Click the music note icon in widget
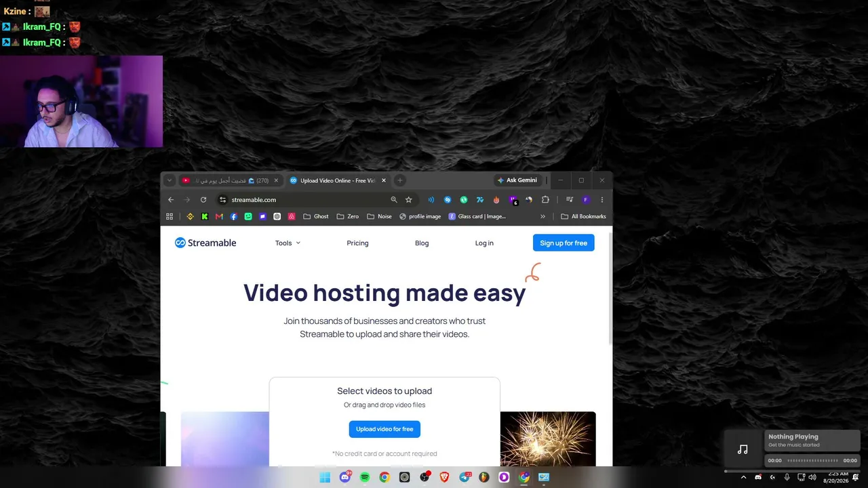The image size is (868, 488). pos(743,449)
